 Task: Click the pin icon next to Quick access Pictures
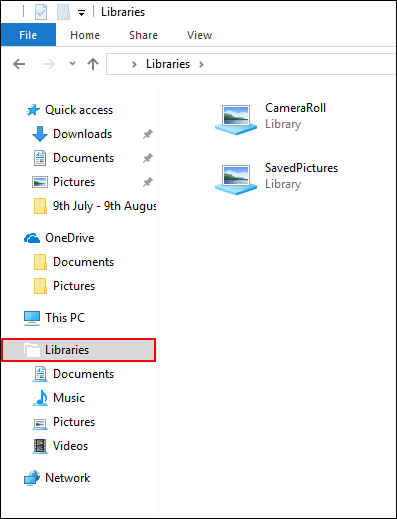tap(148, 182)
